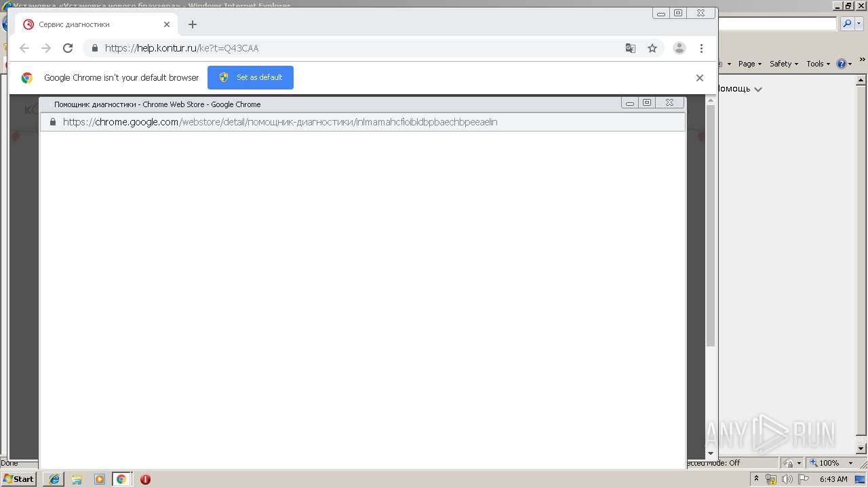Click the Action Center flag tray icon

pyautogui.click(x=803, y=479)
